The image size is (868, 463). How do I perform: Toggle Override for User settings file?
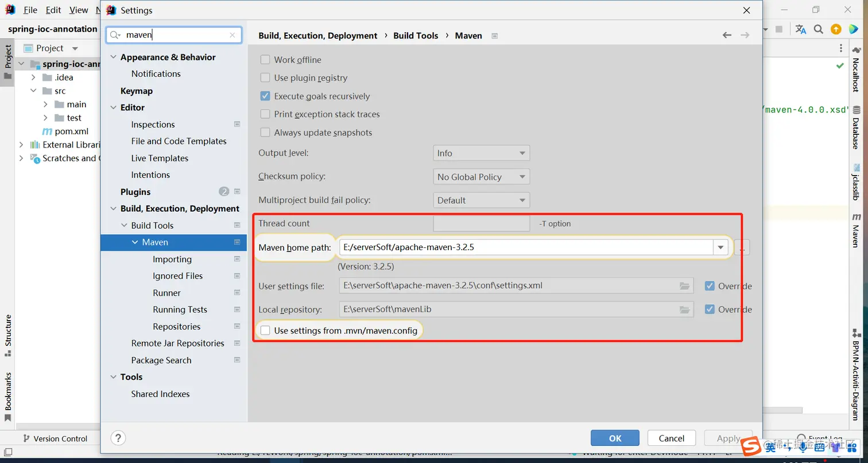click(x=710, y=286)
